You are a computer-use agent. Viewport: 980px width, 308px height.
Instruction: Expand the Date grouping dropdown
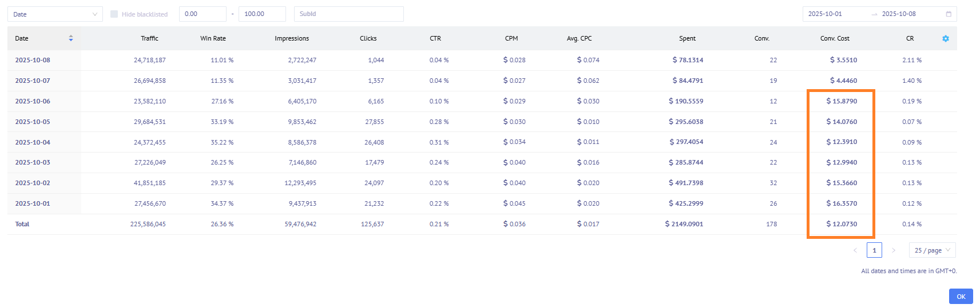[x=55, y=14]
